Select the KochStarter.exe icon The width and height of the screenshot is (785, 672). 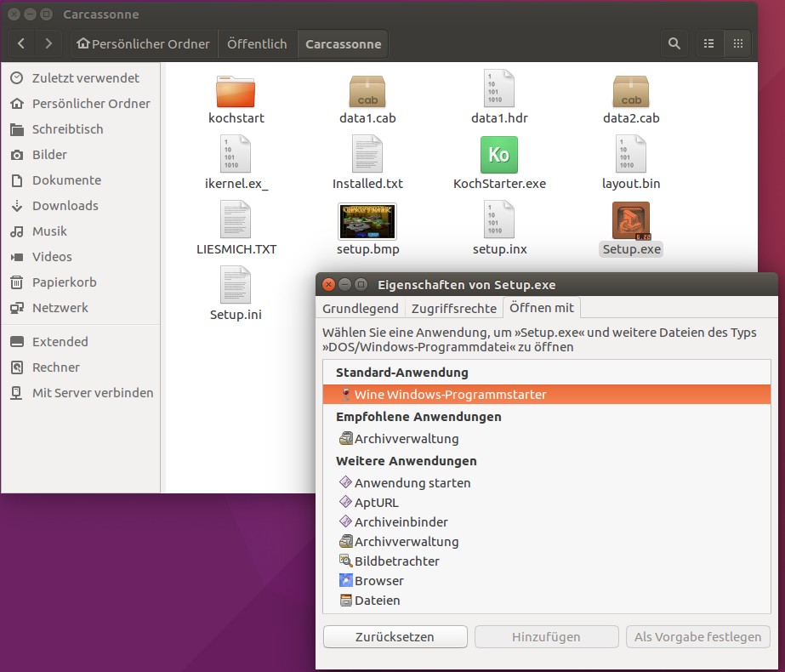[499, 155]
